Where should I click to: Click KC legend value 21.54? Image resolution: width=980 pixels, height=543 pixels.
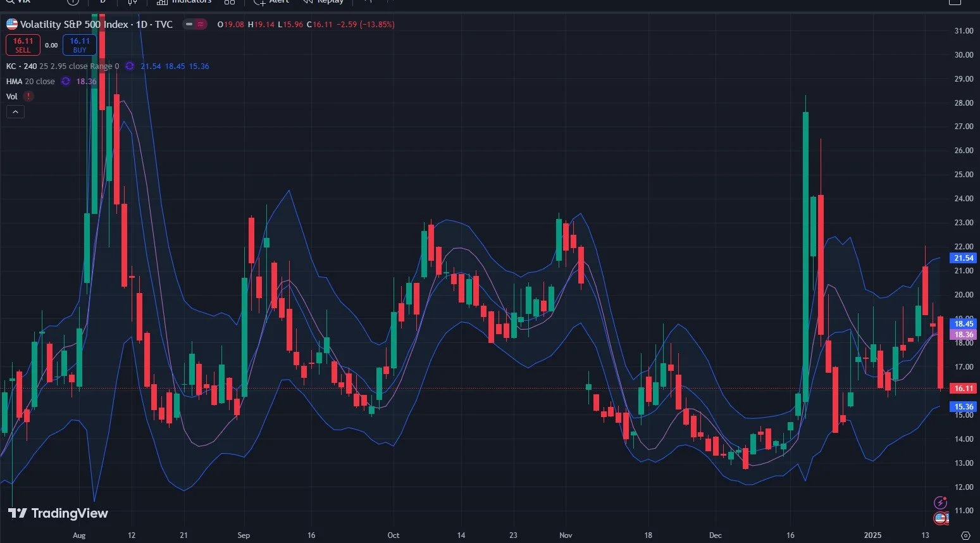click(x=151, y=66)
